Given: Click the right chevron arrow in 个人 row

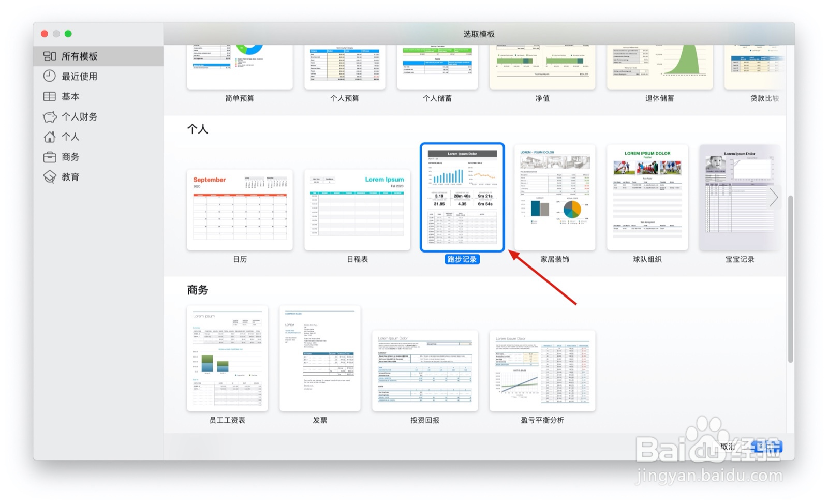Looking at the screenshot, I should tap(774, 197).
